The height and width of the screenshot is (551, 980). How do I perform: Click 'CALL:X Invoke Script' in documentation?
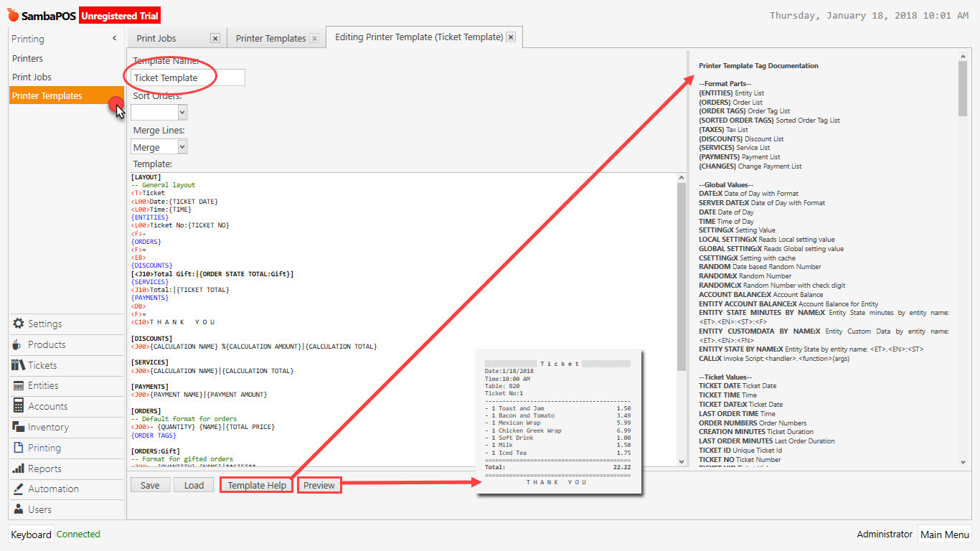point(774,359)
